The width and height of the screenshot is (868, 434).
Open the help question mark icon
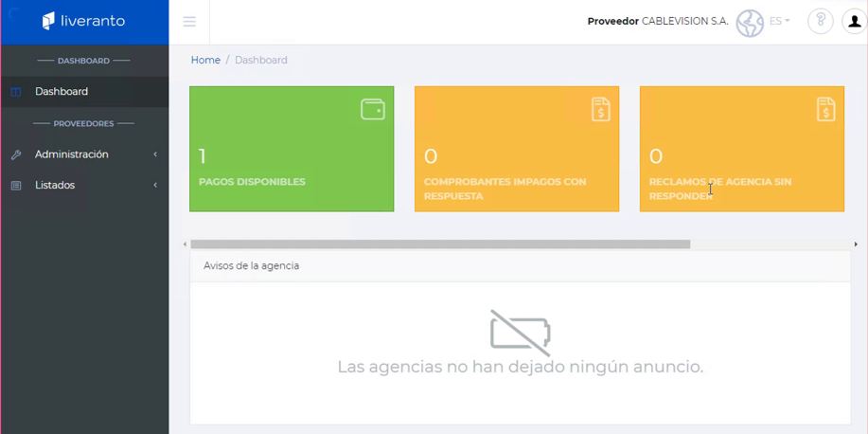(821, 22)
